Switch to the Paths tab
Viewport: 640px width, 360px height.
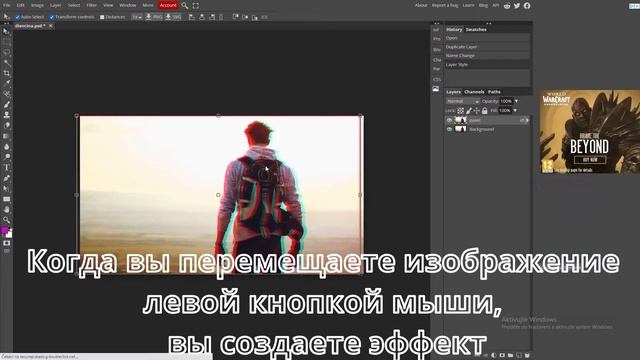pos(494,92)
